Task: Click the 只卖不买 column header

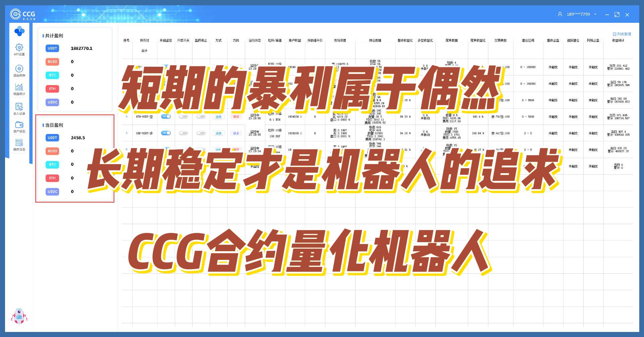Action: point(183,40)
